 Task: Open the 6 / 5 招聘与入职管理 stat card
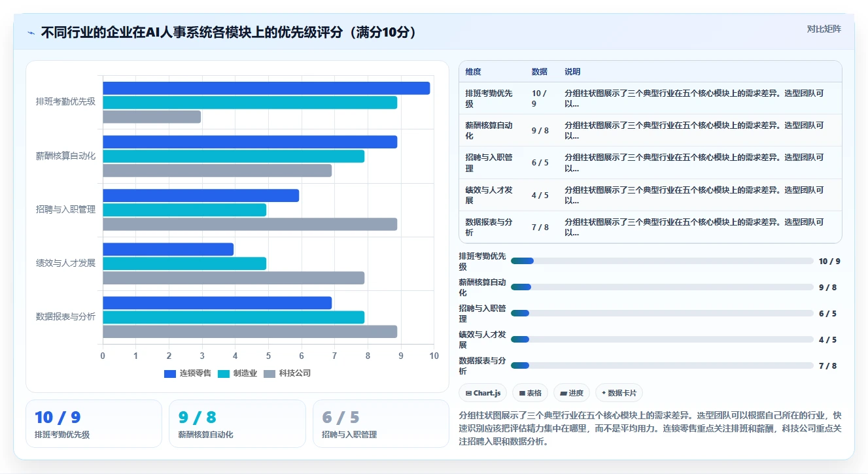[381, 424]
